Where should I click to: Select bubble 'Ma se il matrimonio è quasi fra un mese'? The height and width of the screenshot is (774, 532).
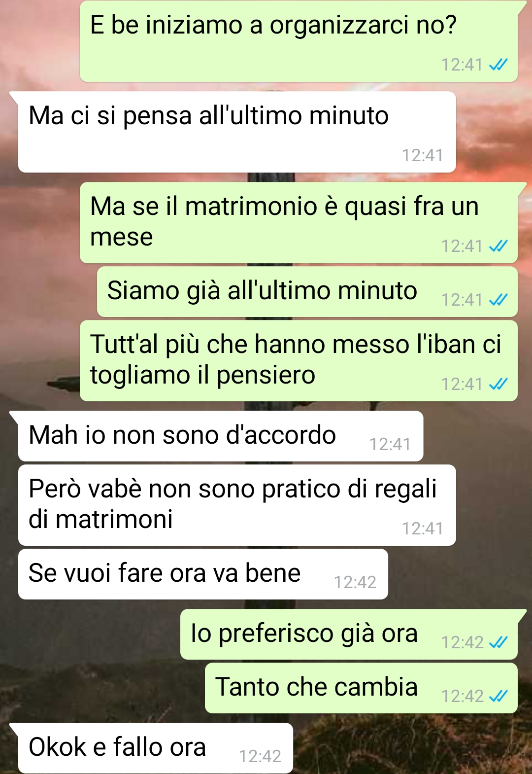click(x=299, y=222)
